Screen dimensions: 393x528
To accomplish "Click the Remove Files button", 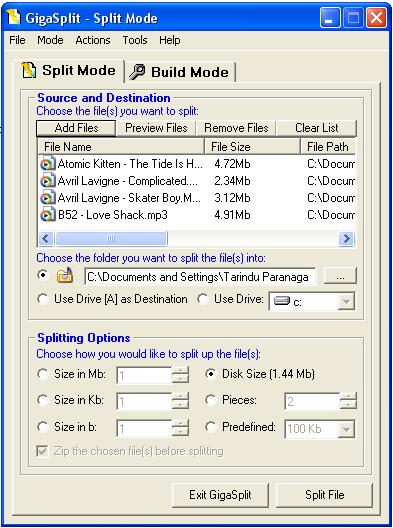I will coord(236,128).
